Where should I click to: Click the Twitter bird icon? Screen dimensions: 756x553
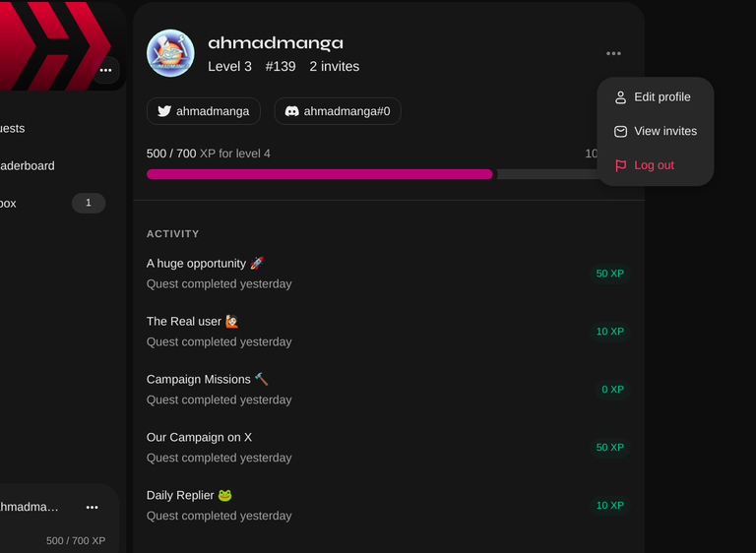164,111
